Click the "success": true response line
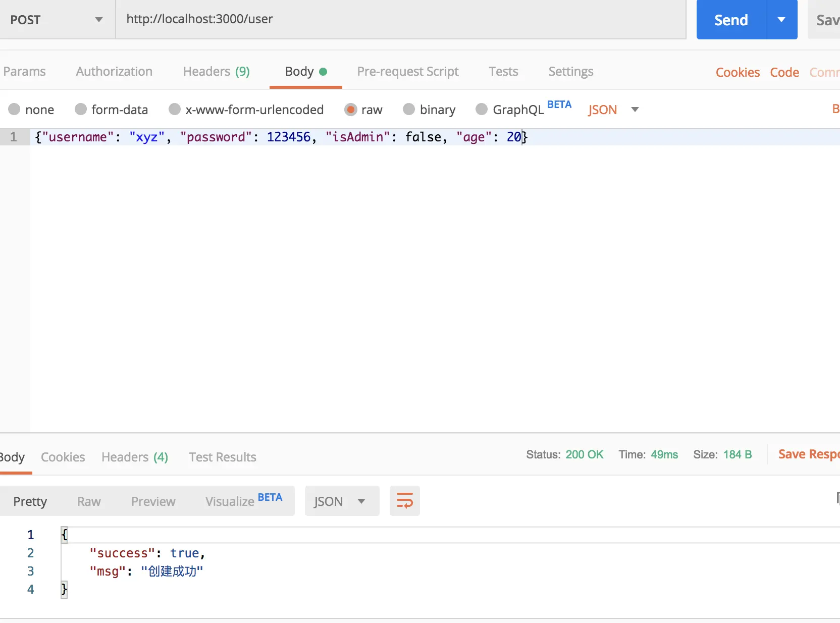The image size is (840, 623). (x=147, y=553)
